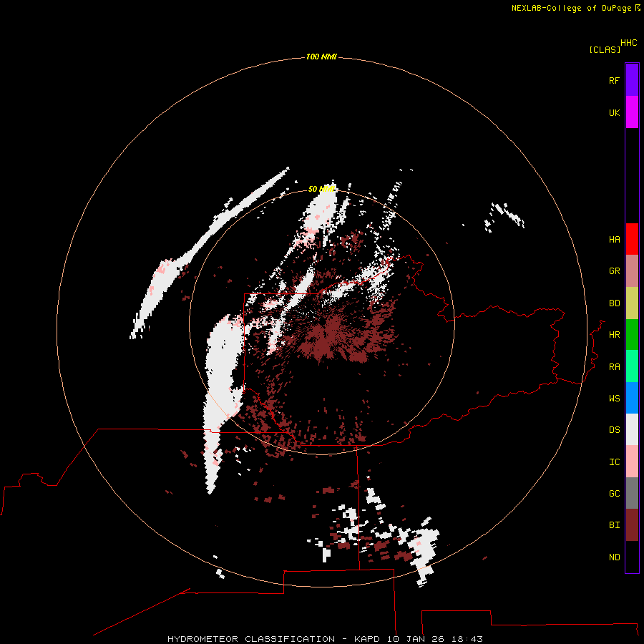Click the ND legend label
Screen dimensions: 644x644
pyautogui.click(x=614, y=557)
